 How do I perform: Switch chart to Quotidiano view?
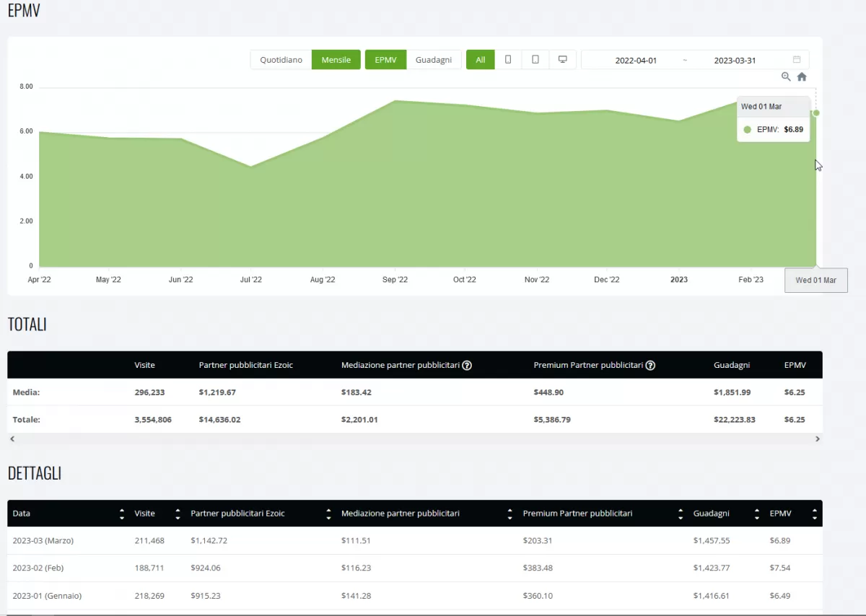[281, 60]
